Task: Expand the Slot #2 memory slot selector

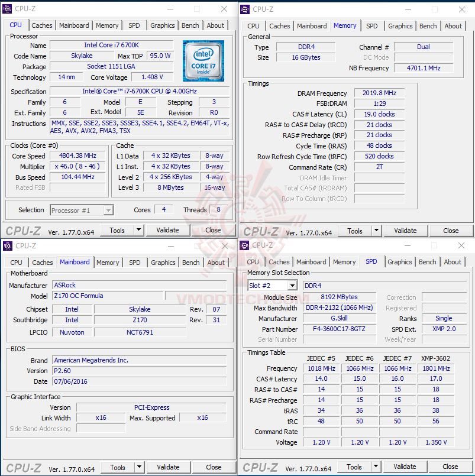Action: coord(292,286)
